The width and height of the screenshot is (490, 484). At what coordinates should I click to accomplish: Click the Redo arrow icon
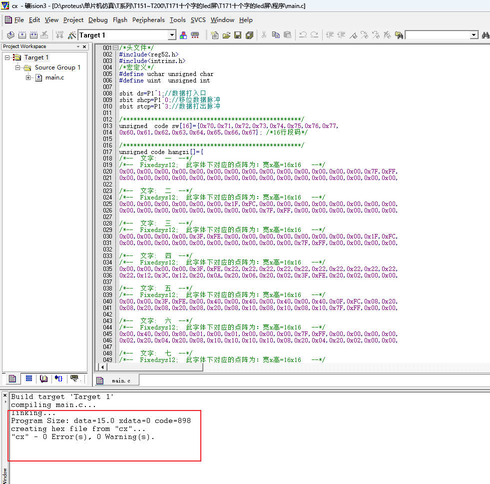click(x=314, y=35)
